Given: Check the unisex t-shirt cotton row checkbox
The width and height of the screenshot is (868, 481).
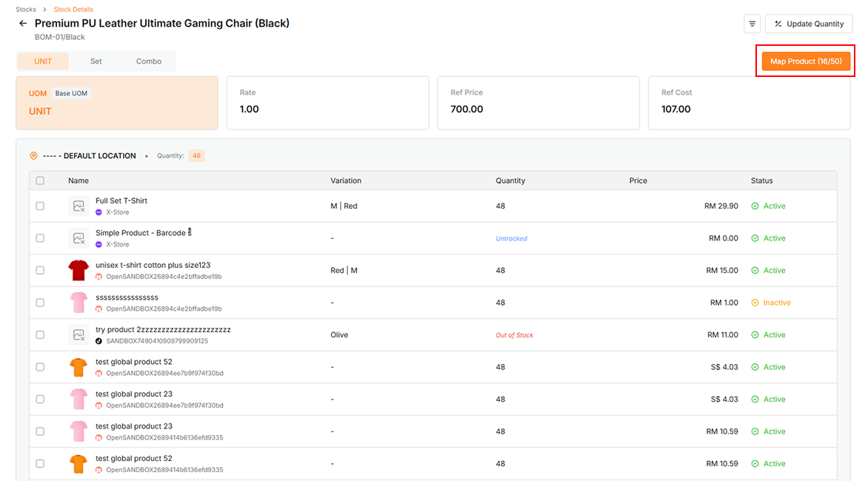Looking at the screenshot, I should 40,270.
